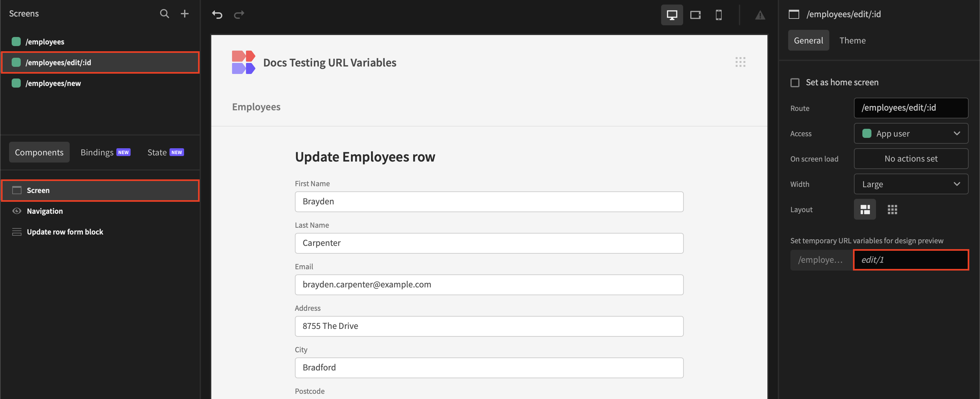Select Update row form block component
980x399 pixels.
pos(100,232)
